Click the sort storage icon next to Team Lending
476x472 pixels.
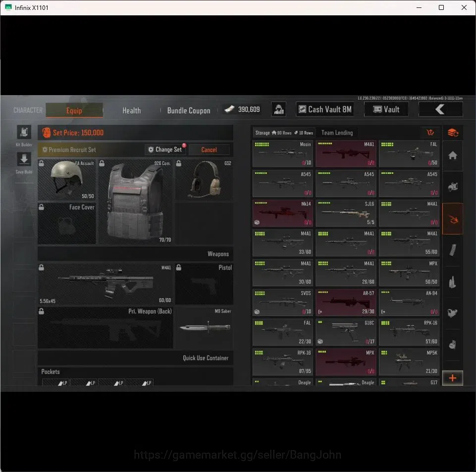pyautogui.click(x=430, y=132)
